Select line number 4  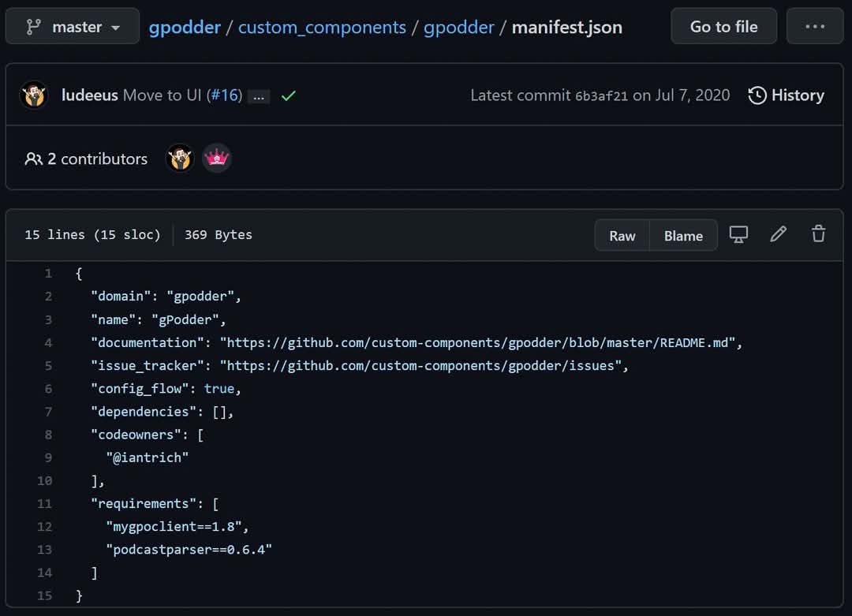pos(48,343)
